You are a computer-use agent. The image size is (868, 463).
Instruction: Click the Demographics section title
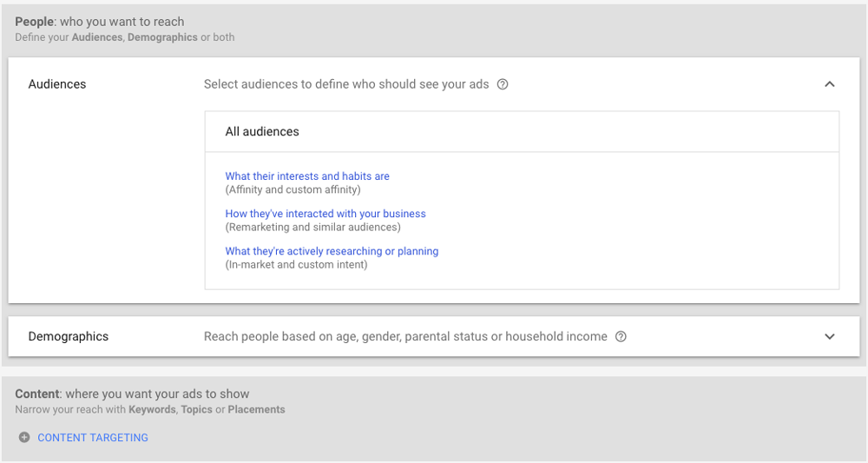(x=69, y=337)
